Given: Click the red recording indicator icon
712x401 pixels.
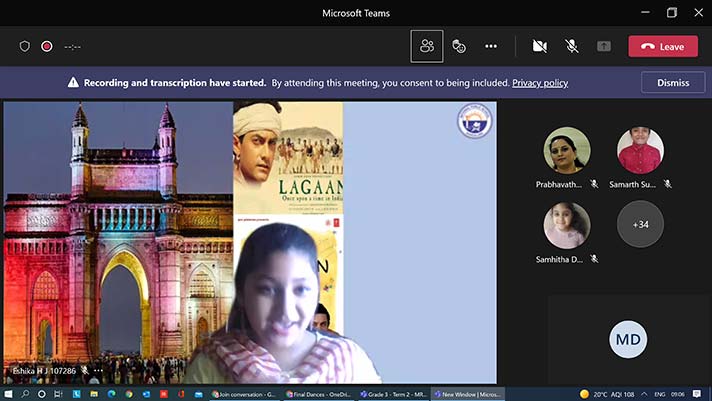Looking at the screenshot, I should [x=46, y=46].
